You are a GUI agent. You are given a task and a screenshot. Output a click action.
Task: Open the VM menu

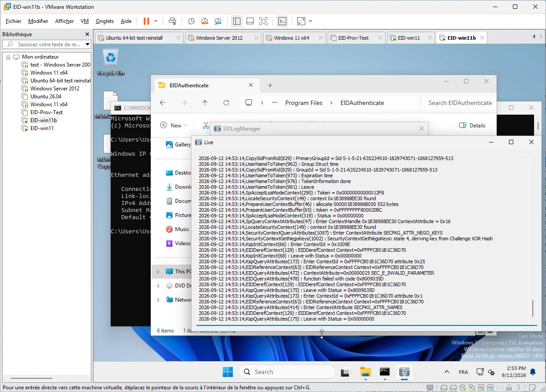coord(85,21)
